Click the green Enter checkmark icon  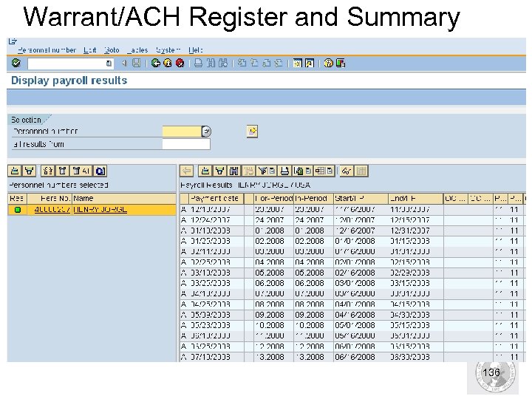(16, 63)
